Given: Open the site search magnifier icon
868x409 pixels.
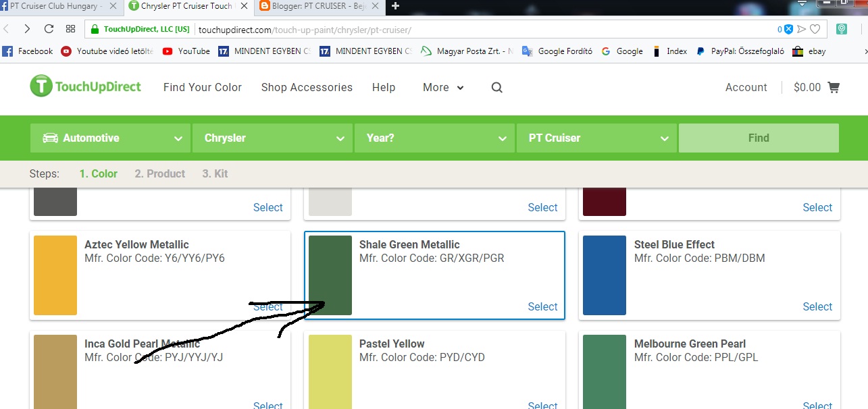Looking at the screenshot, I should click(497, 88).
